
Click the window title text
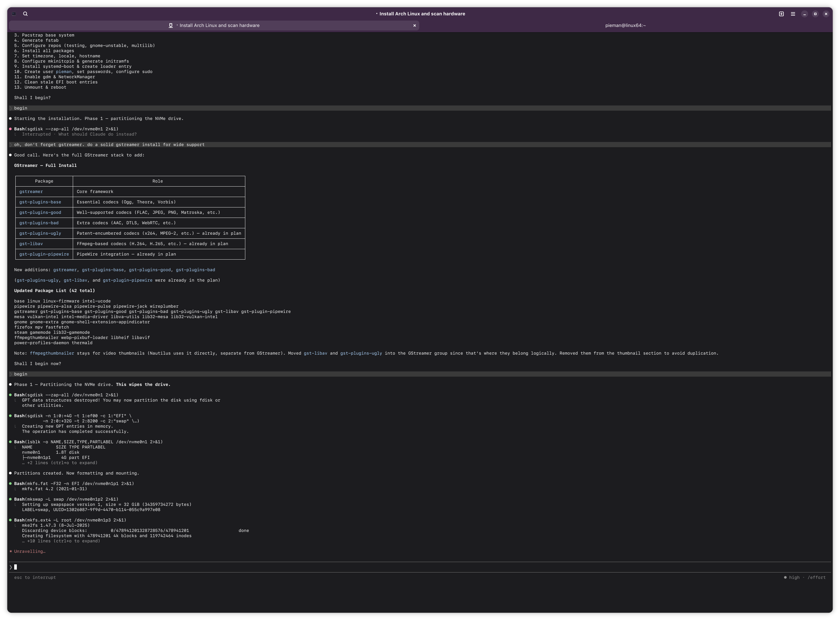422,14
